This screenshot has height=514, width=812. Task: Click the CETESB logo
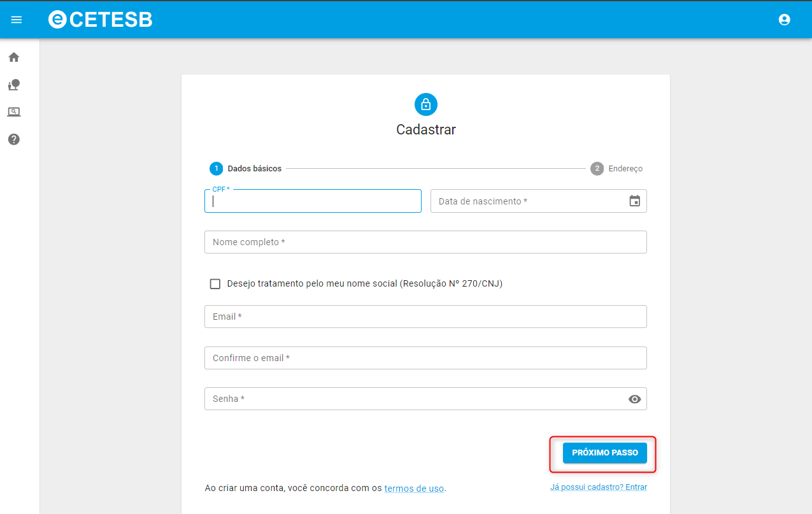(101, 20)
